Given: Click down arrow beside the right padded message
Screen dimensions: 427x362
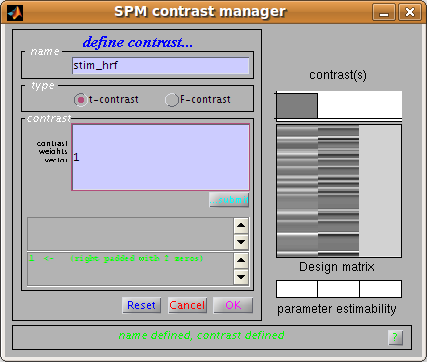Looking at the screenshot, I should click(x=241, y=277).
